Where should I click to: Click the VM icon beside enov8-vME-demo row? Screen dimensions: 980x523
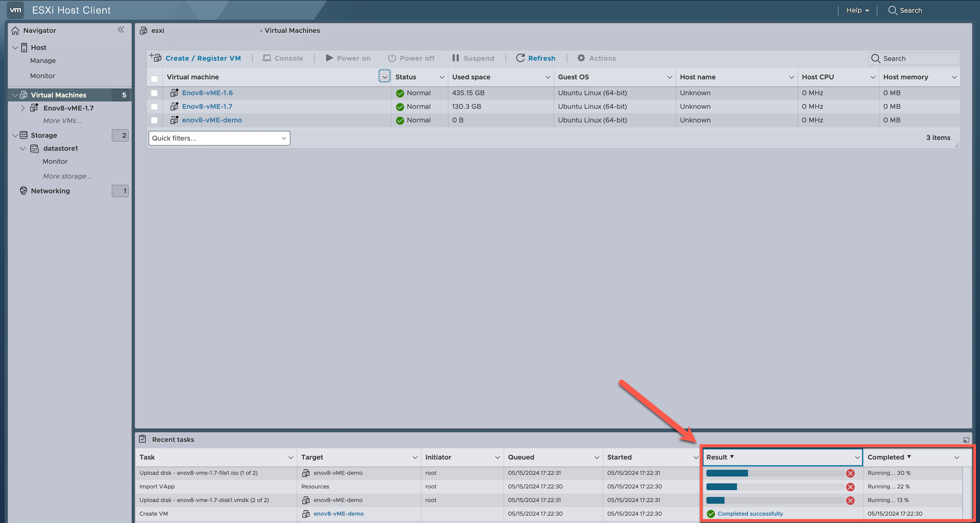(x=174, y=120)
